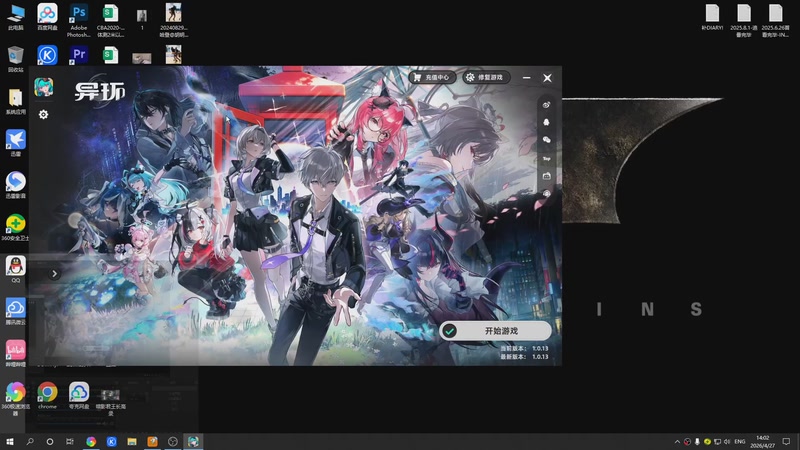The height and width of the screenshot is (450, 800).
Task: Open the Windows Start menu
Action: [10, 441]
